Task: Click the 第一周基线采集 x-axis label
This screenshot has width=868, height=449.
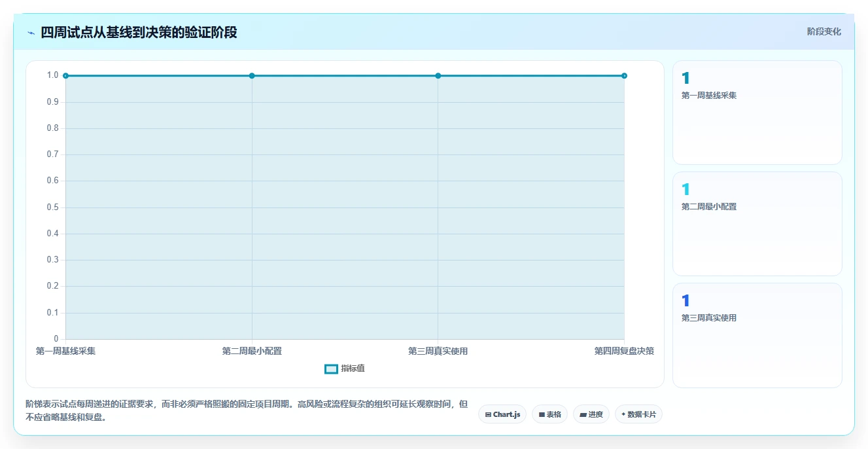Action: click(65, 351)
